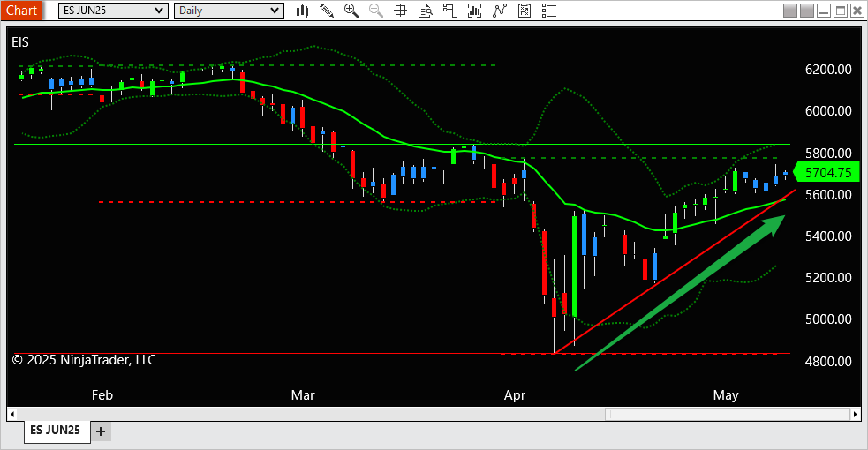The height and width of the screenshot is (450, 868).
Task: Click the EIS chart label
Action: [20, 42]
